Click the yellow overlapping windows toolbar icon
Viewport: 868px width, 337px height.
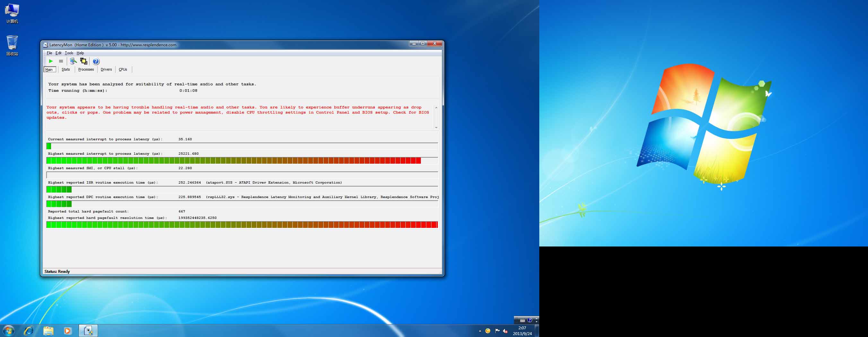83,61
